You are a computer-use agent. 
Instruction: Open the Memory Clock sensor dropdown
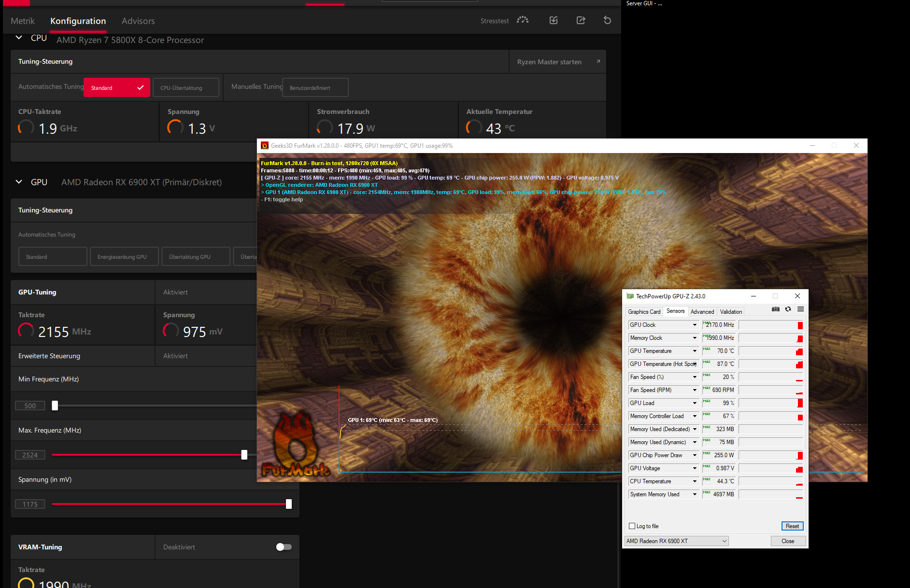[695, 338]
